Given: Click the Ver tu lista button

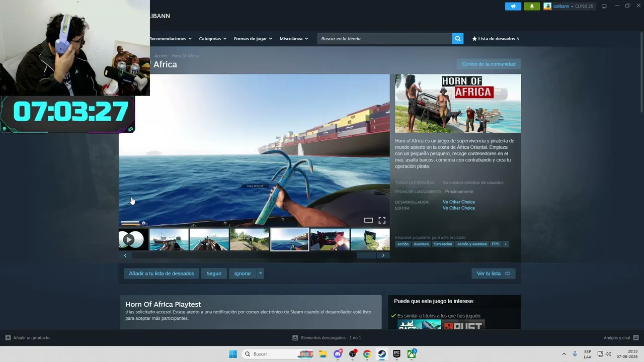Looking at the screenshot, I should (493, 274).
